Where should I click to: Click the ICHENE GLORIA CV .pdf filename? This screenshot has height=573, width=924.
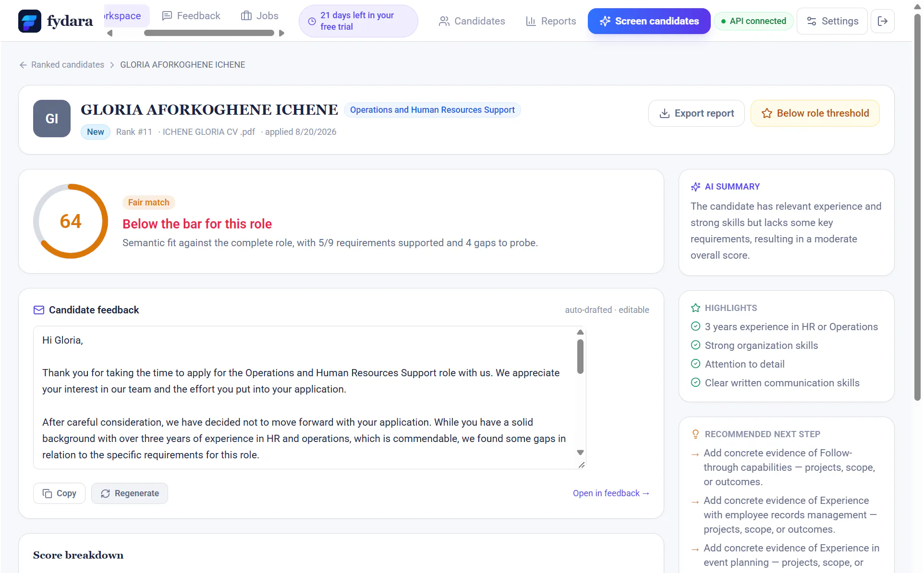click(x=209, y=132)
